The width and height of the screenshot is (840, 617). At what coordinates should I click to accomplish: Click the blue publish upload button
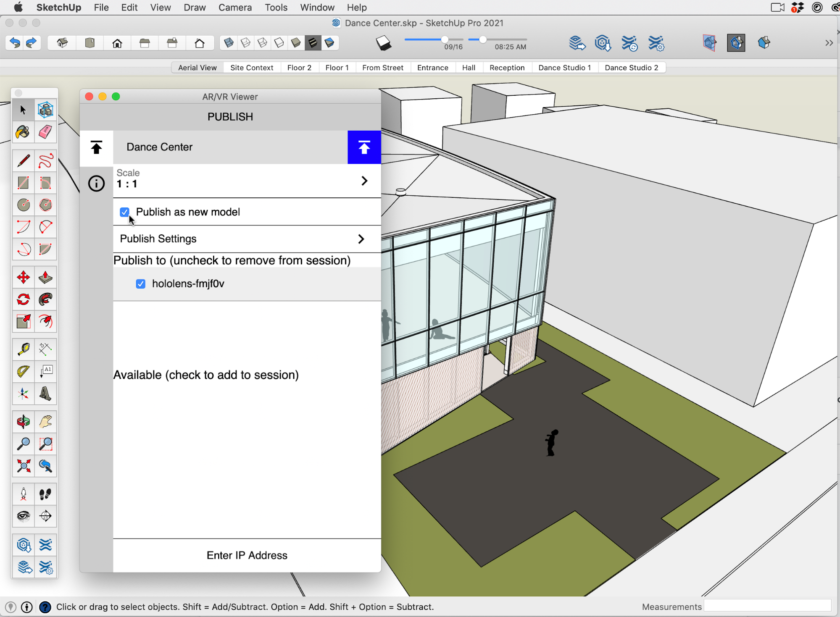364,147
